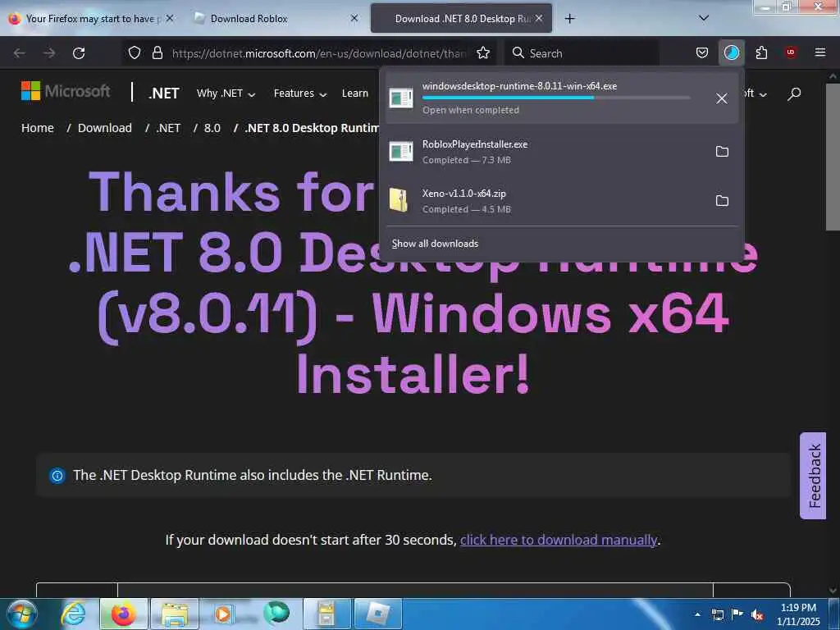Click .NET in the breadcrumb

click(168, 128)
